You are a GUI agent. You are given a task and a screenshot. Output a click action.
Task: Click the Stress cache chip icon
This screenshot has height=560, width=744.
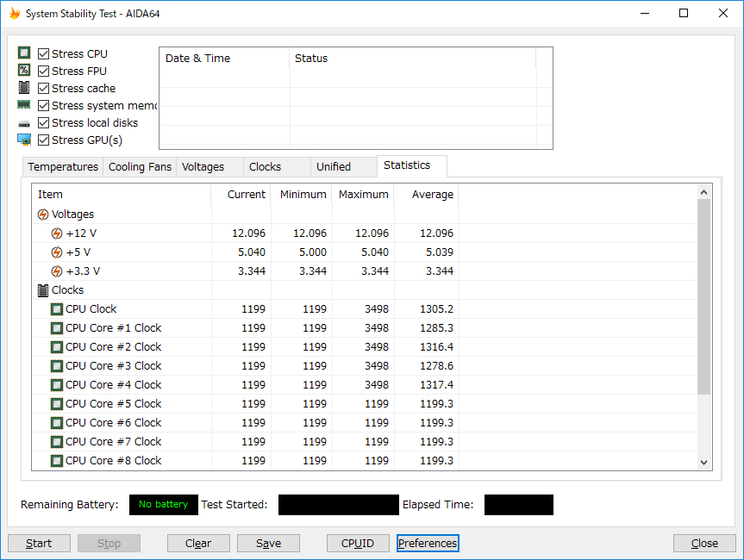pyautogui.click(x=24, y=88)
